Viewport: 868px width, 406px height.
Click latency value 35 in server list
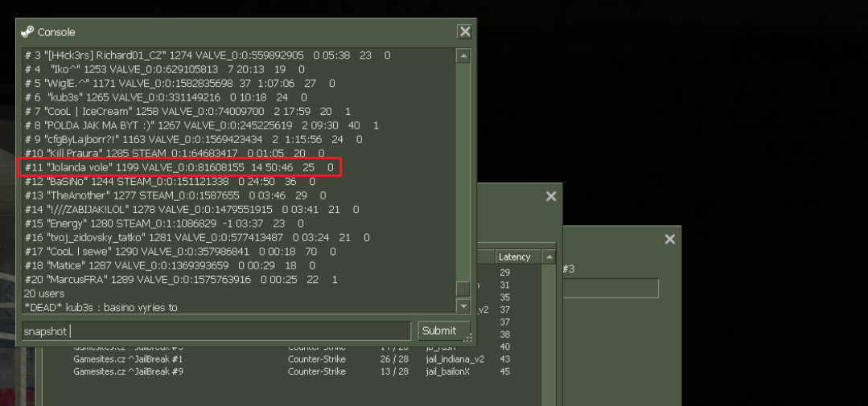pyautogui.click(x=504, y=297)
